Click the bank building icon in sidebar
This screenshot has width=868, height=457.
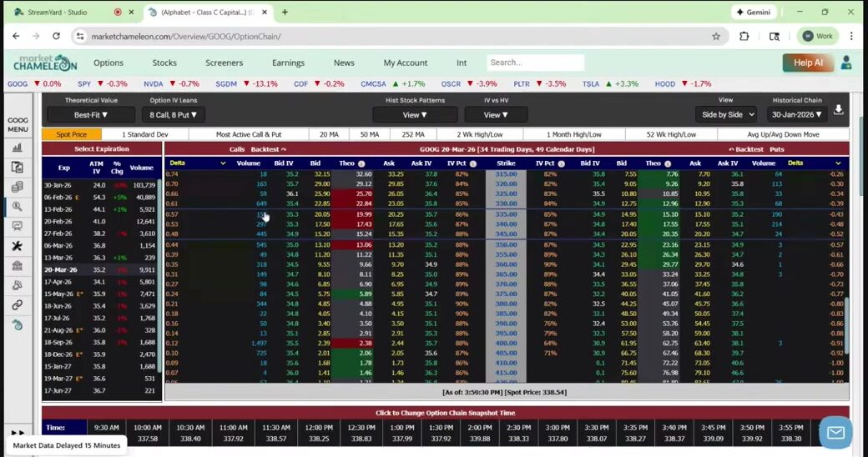pyautogui.click(x=18, y=265)
